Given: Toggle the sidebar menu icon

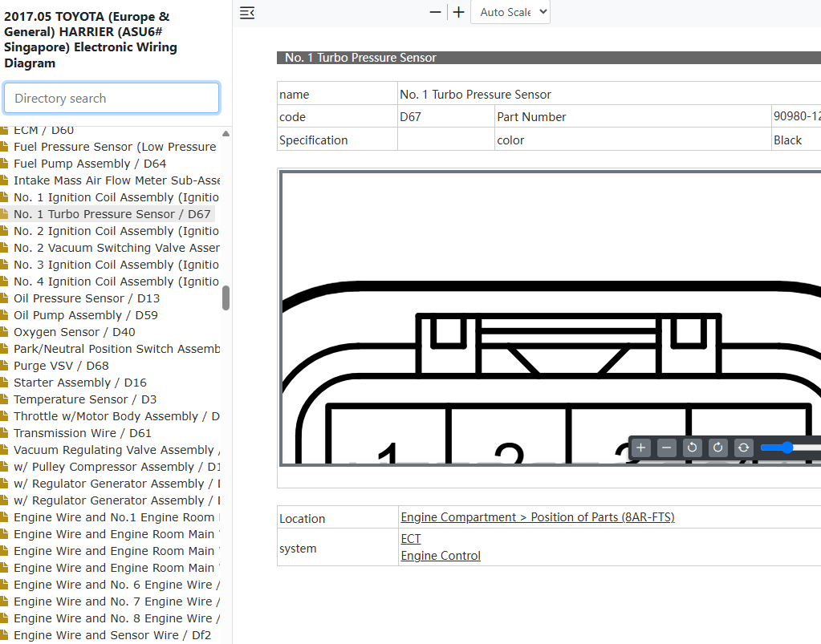Looking at the screenshot, I should (x=247, y=13).
